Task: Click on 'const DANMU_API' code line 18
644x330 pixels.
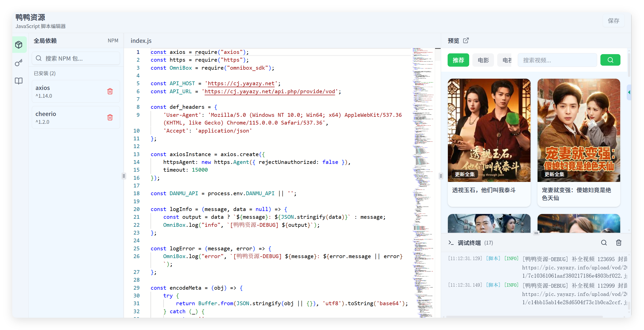Action: click(224, 193)
